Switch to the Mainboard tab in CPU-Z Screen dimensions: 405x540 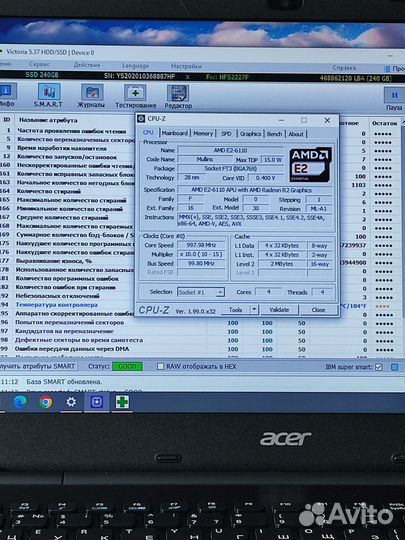coord(175,133)
